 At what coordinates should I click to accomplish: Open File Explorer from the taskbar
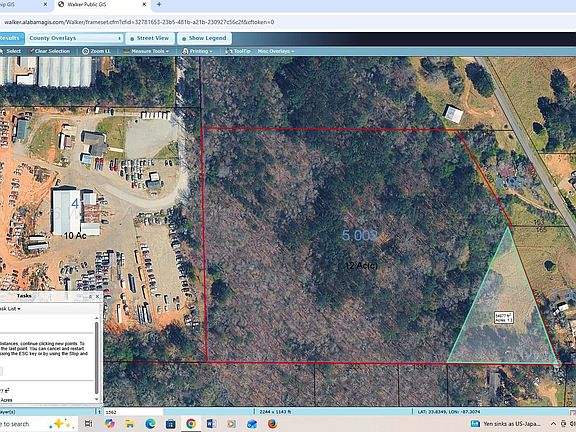[130, 424]
